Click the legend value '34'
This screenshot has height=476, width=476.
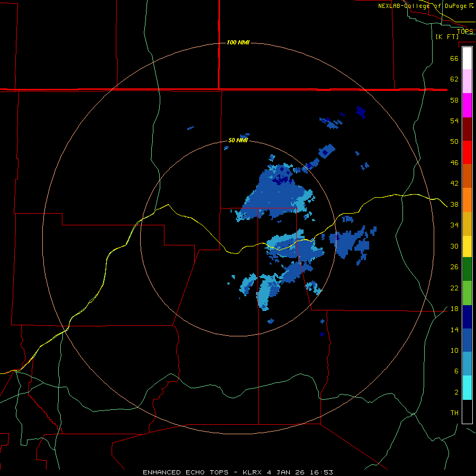[x=454, y=225]
